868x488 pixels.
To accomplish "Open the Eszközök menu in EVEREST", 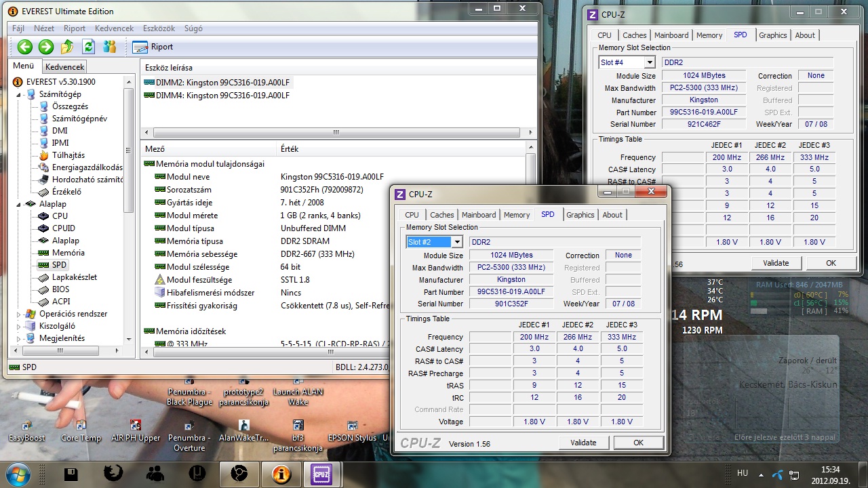I will tap(159, 28).
